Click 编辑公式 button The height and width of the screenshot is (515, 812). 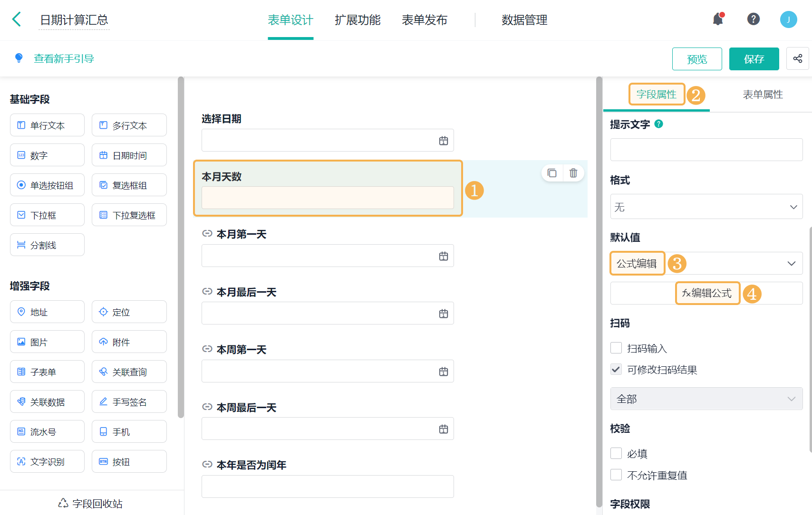707,293
